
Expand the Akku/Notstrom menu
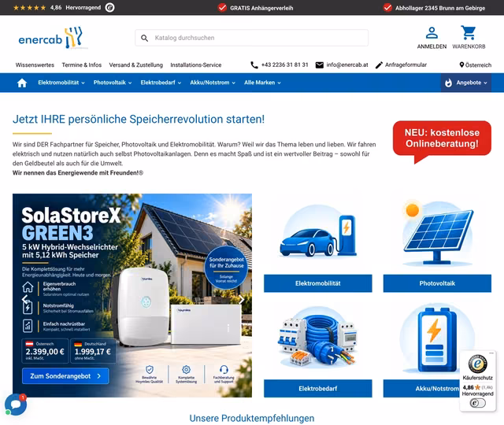(x=213, y=83)
